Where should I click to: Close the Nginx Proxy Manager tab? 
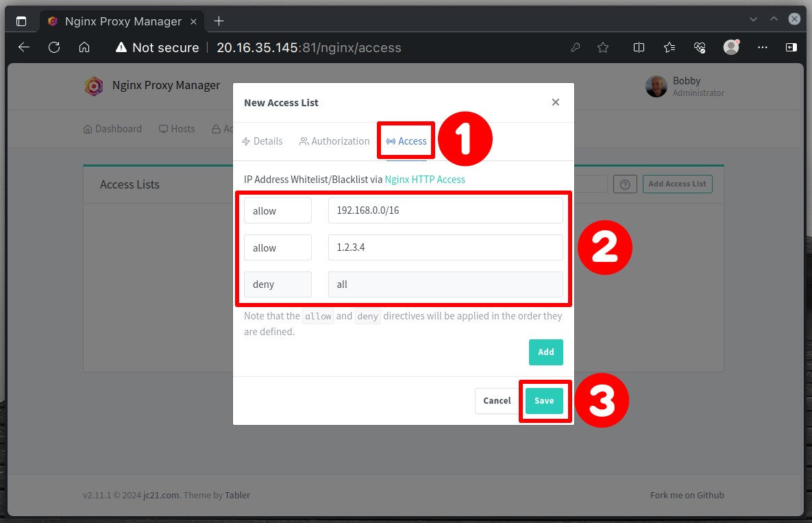(193, 21)
